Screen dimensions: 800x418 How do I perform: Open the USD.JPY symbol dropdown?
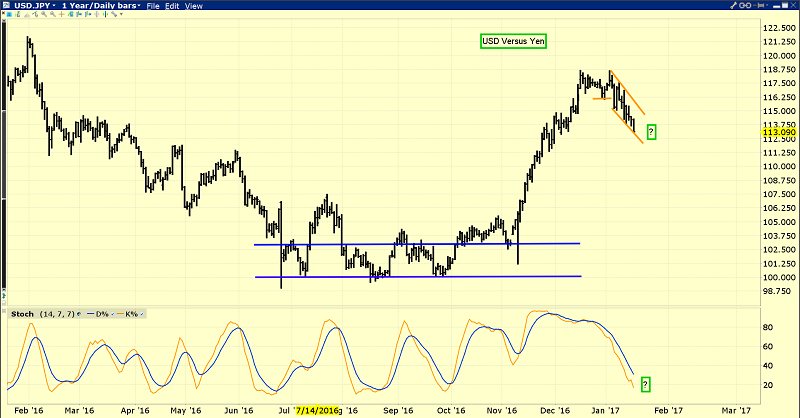[x=53, y=6]
